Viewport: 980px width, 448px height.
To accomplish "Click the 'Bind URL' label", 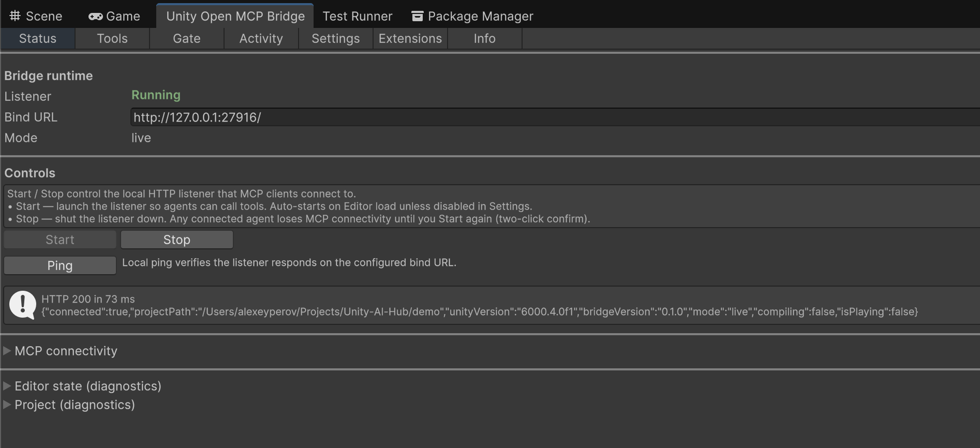I will pyautogui.click(x=31, y=117).
